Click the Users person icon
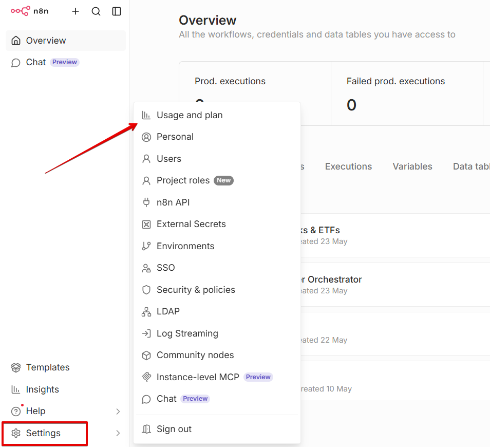This screenshot has height=448, width=490. 146,159
